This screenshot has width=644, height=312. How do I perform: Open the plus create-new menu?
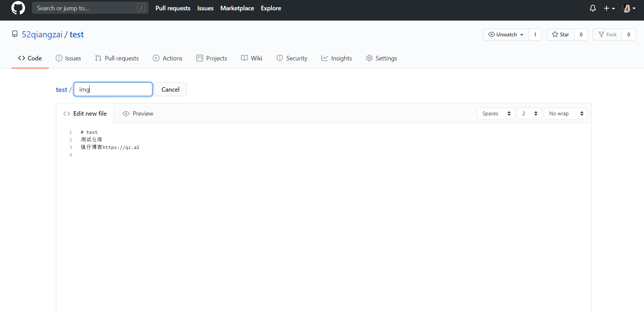tap(609, 8)
